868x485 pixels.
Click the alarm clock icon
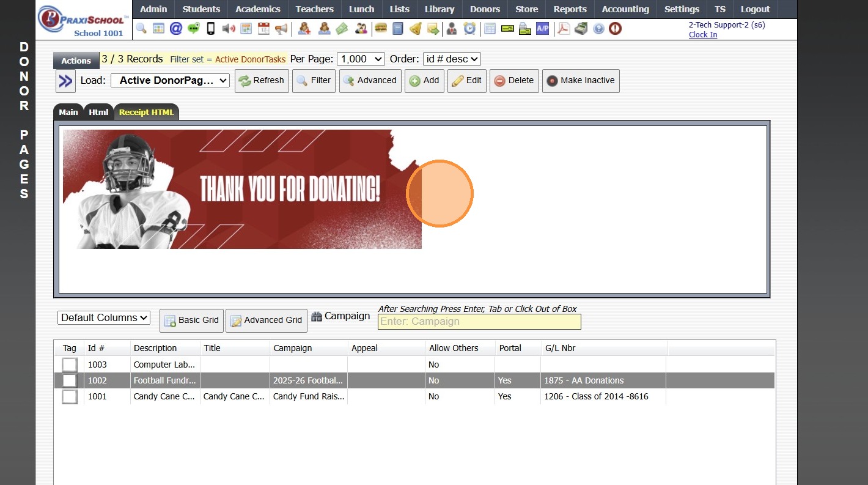(469, 28)
